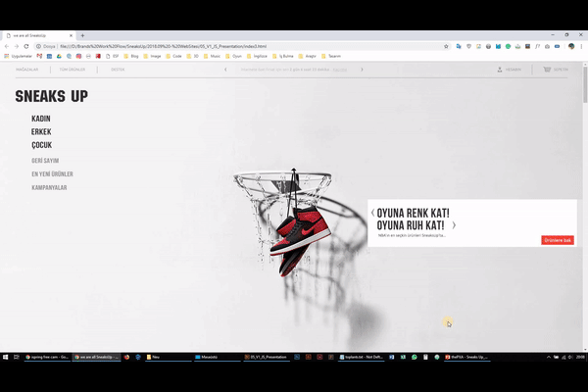Open the Araştır bookmarks folder
Screen dimensions: 588x392
coord(307,56)
